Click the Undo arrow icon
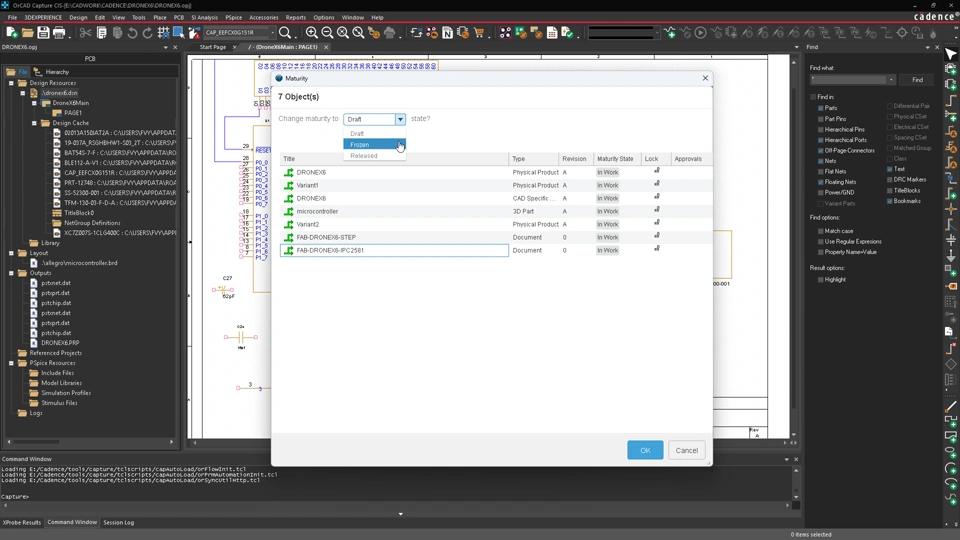Screen dimensions: 960x540 click(x=132, y=32)
